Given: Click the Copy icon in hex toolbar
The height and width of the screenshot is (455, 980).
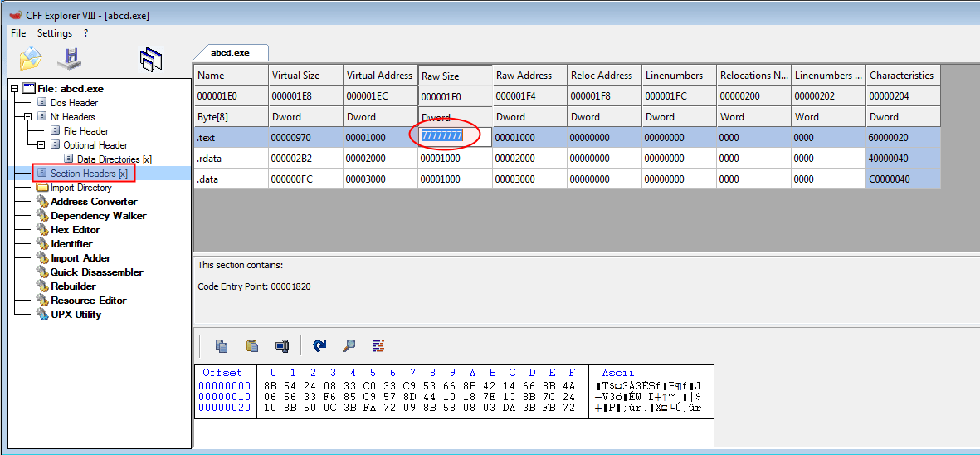Looking at the screenshot, I should tap(222, 345).
